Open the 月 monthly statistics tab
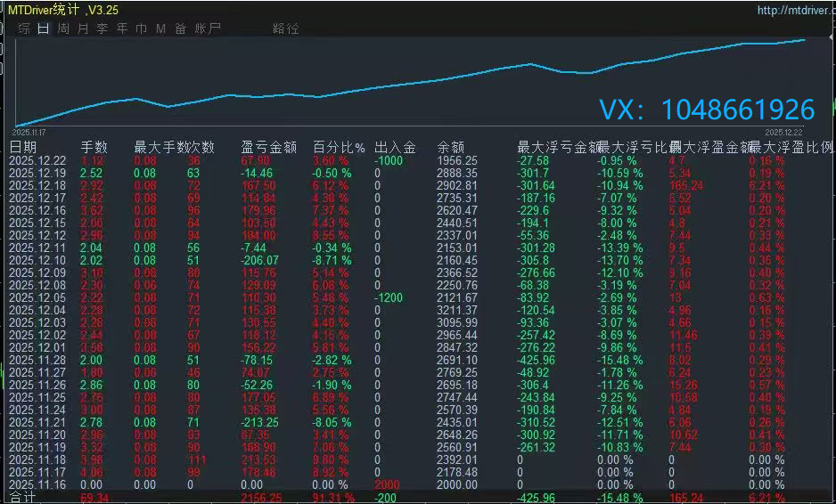This screenshot has height=504, width=836. pyautogui.click(x=83, y=28)
